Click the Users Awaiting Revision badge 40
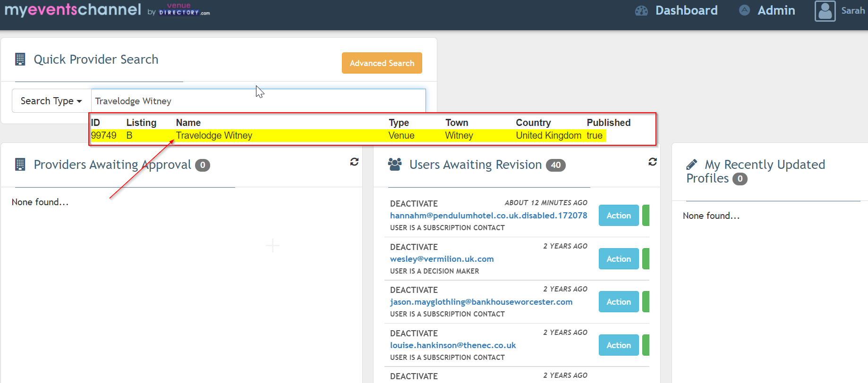This screenshot has height=383, width=868. [x=556, y=165]
